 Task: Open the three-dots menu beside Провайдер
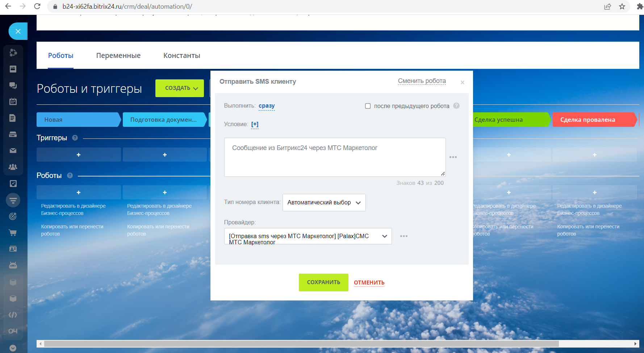pyautogui.click(x=404, y=236)
